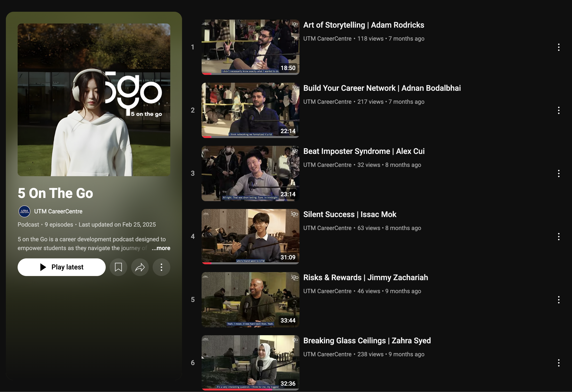Viewport: 572px width, 392px height.
Task: Open UTM CareerCentre channel link under playlist title
Action: (x=58, y=211)
